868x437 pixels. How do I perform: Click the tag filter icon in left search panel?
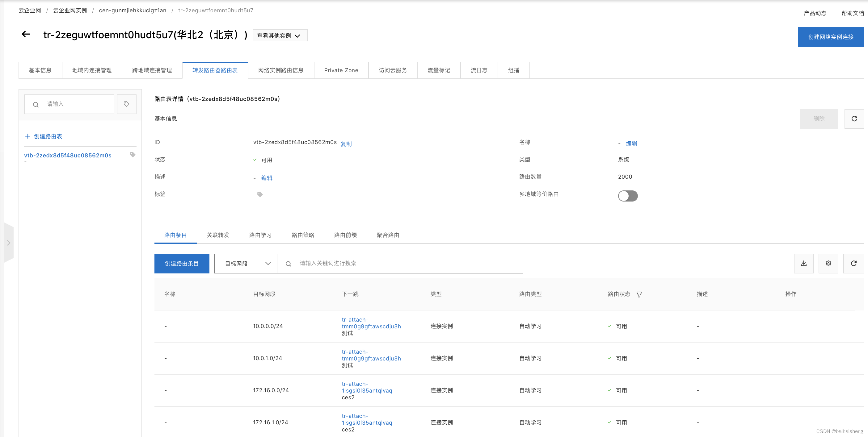pyautogui.click(x=126, y=104)
